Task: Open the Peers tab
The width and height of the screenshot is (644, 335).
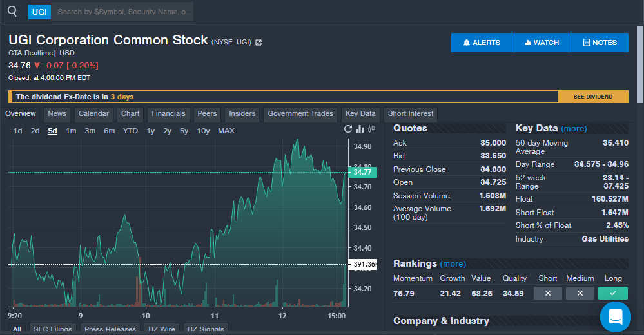Action: (207, 114)
